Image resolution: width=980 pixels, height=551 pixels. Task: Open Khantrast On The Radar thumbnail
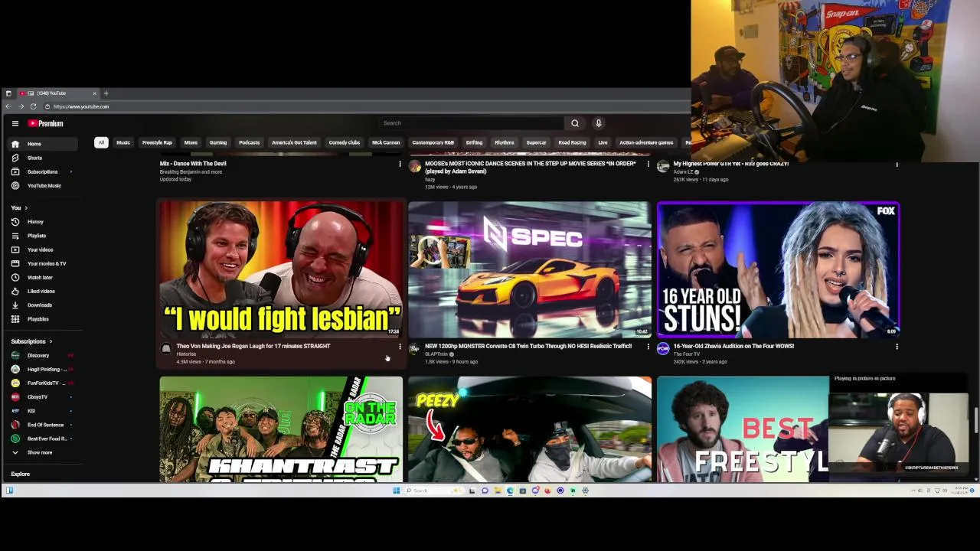pos(281,429)
